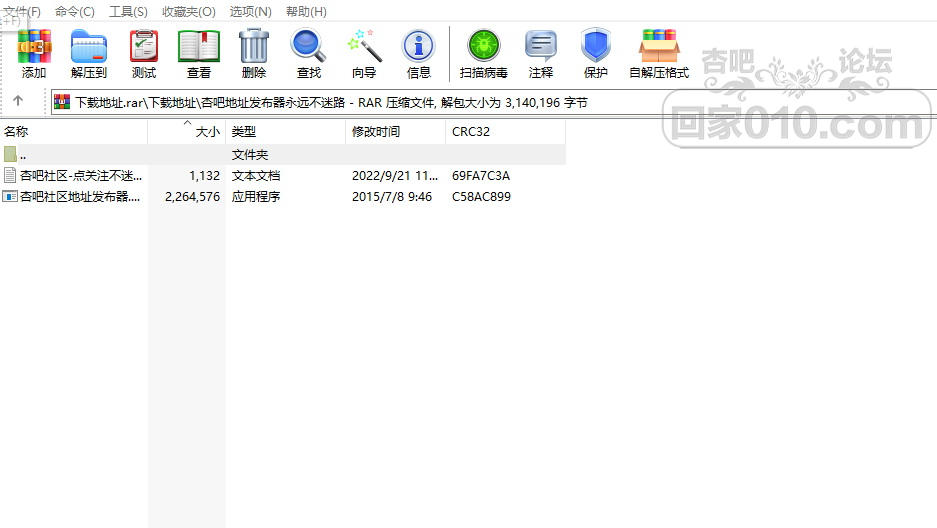This screenshot has height=528, width=937.
Task: Click date 2015/7/8 9:46
Action: click(x=391, y=197)
